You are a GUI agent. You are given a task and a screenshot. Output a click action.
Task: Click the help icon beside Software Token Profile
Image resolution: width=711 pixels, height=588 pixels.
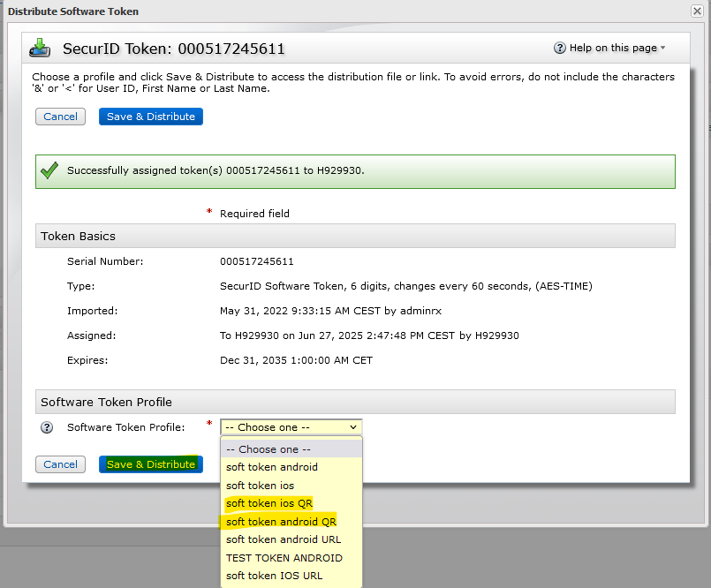pos(47,427)
